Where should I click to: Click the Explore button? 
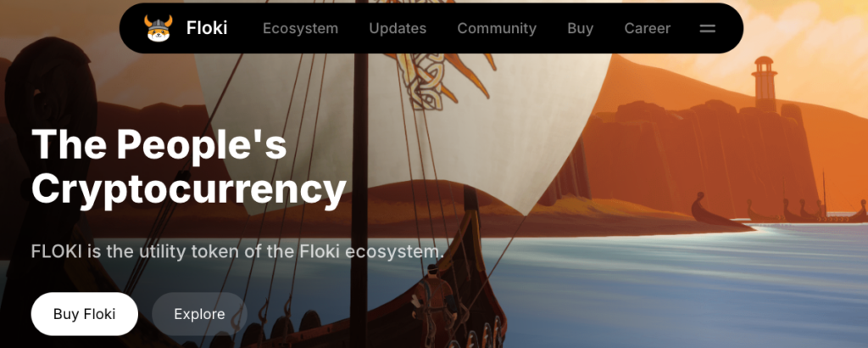point(199,314)
